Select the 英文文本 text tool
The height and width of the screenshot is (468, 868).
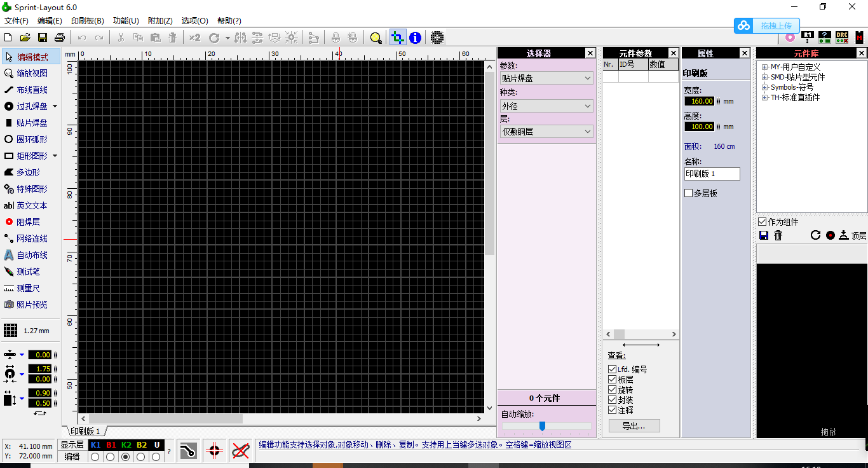click(x=31, y=205)
